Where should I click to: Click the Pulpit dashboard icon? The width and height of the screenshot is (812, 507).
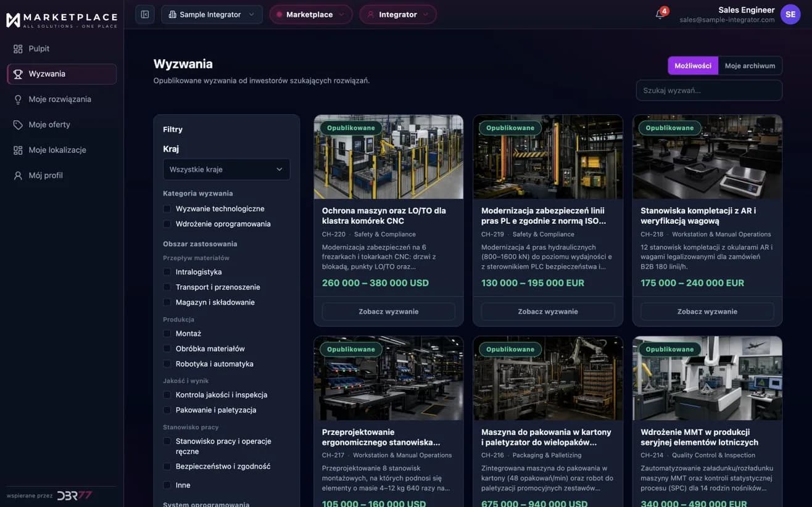pos(18,49)
